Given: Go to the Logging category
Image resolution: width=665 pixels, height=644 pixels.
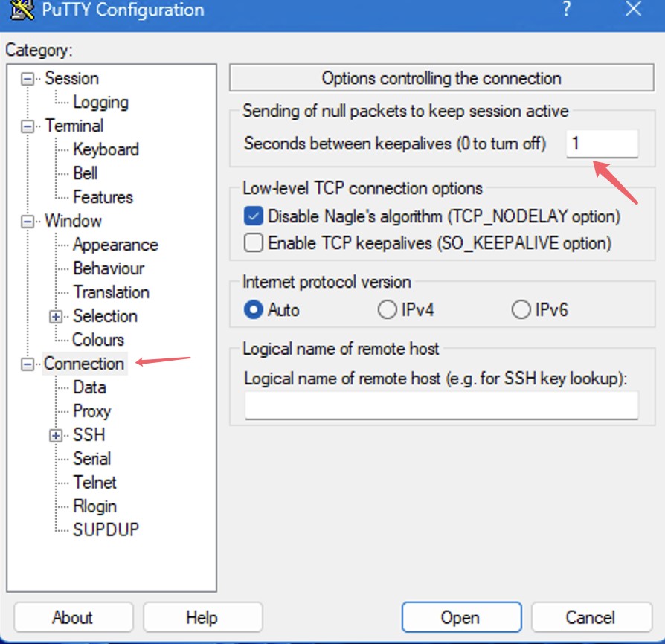Looking at the screenshot, I should 100,102.
